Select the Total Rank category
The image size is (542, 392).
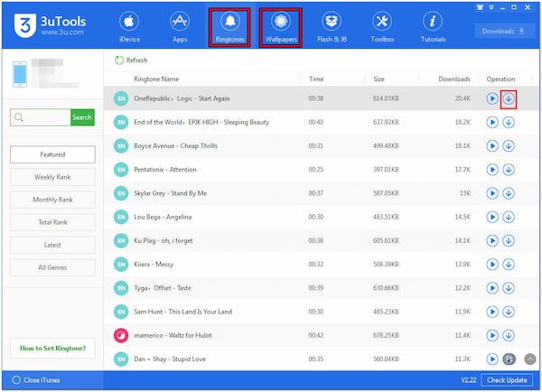pyautogui.click(x=52, y=222)
